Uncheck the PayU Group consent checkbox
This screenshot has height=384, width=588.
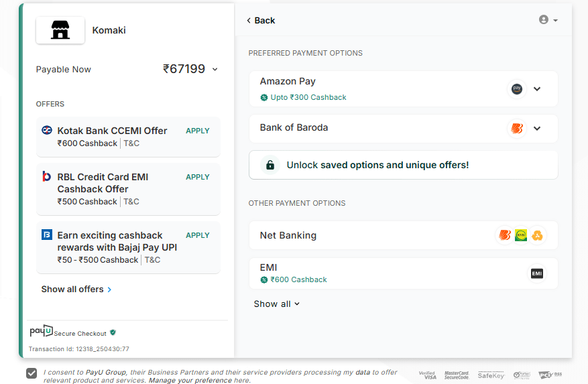point(32,373)
